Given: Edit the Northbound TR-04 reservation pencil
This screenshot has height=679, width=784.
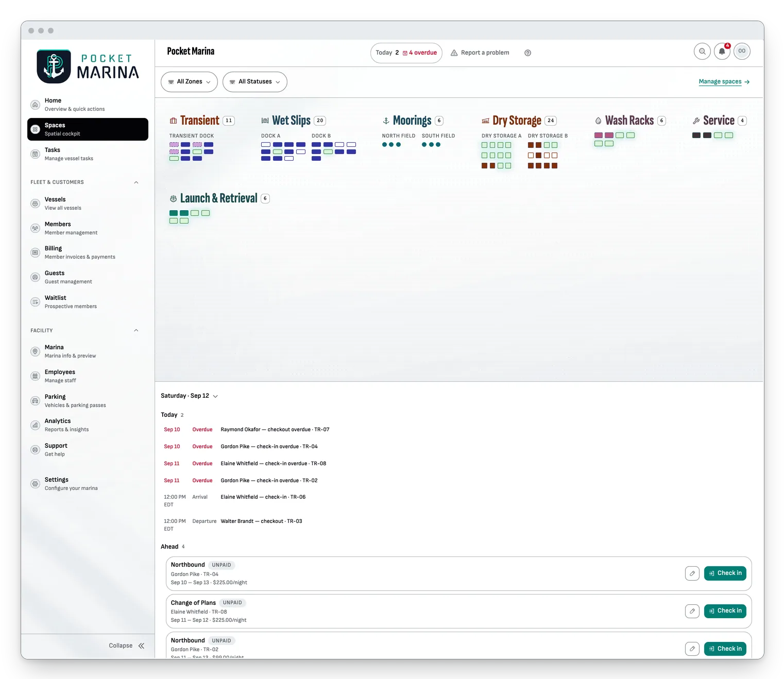Looking at the screenshot, I should coord(692,573).
